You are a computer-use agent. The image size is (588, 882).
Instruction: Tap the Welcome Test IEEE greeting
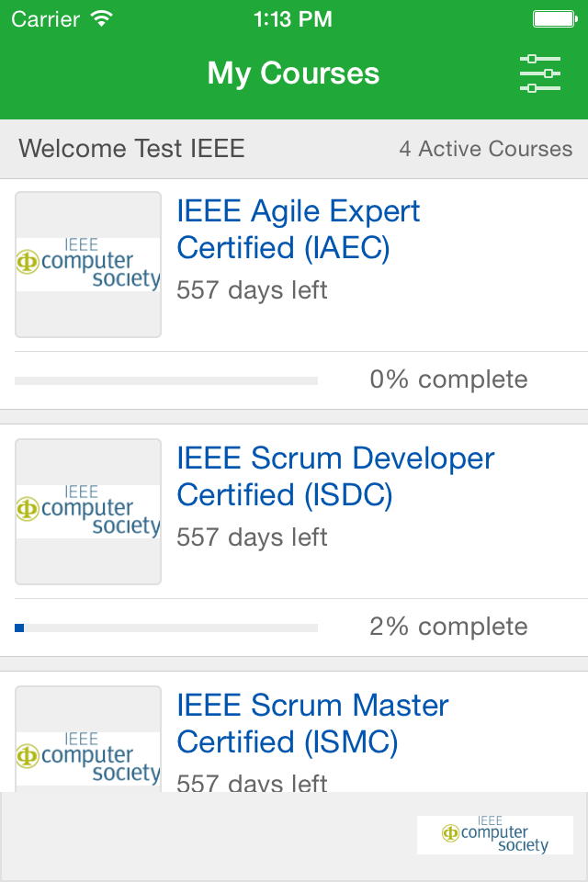[131, 149]
